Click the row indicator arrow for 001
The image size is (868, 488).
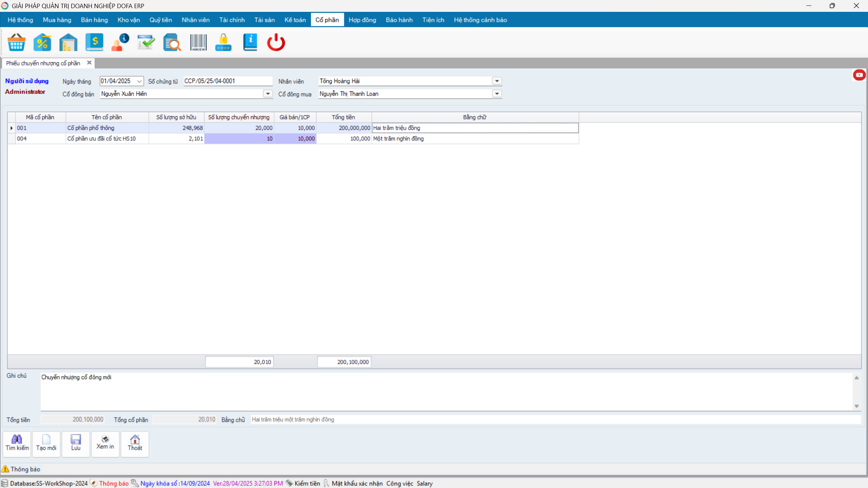(12, 128)
